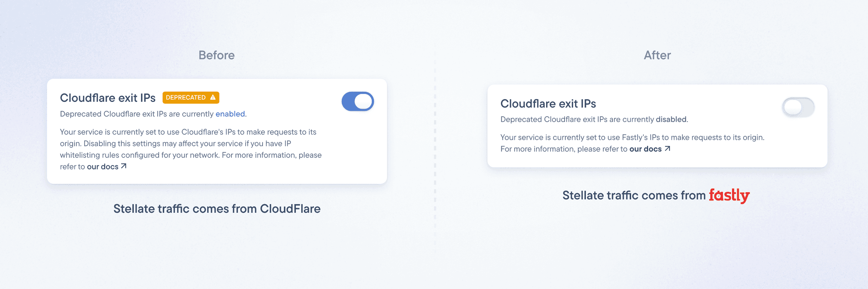Click the "Stellate traffic comes from" text beside Fastly logo
This screenshot has width=868, height=289.
pos(634,195)
